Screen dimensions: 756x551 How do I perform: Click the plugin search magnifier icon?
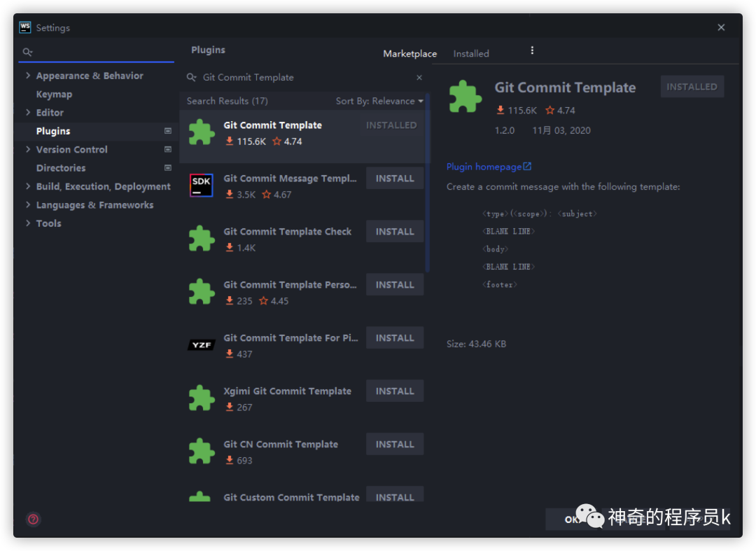pyautogui.click(x=191, y=77)
